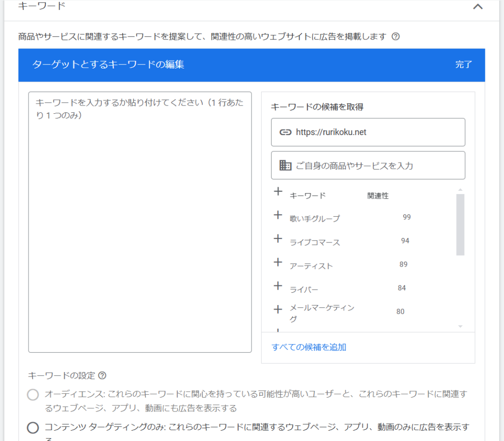
Task: Select the アーティスト keyword text
Action: [x=311, y=266]
